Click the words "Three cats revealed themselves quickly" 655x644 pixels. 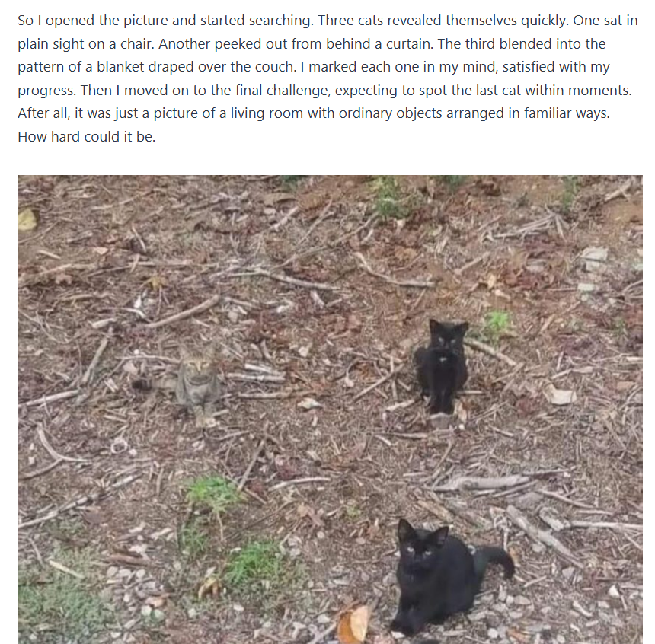442,21
